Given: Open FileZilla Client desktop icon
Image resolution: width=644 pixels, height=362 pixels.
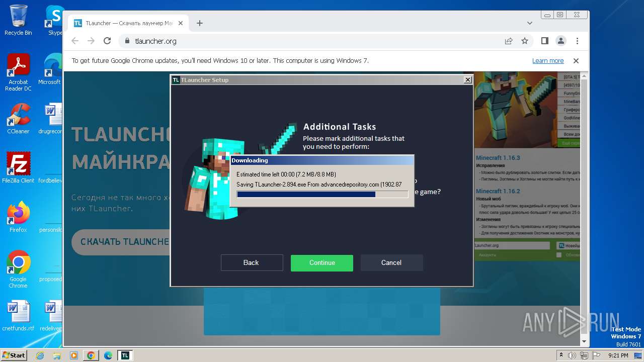Looking at the screenshot, I should pos(18,167).
